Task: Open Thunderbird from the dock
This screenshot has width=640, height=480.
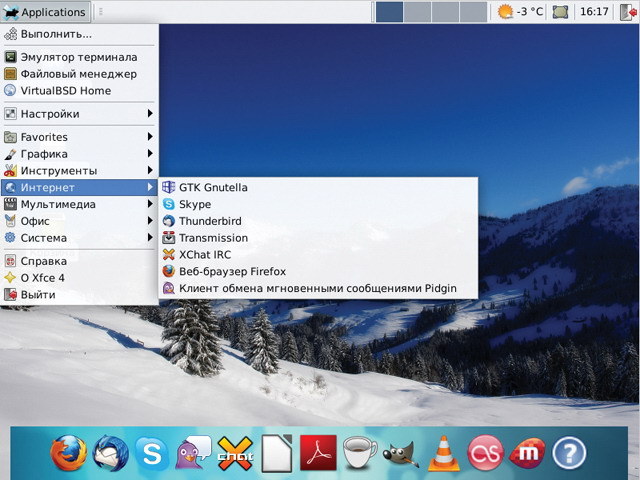Action: click(x=110, y=453)
